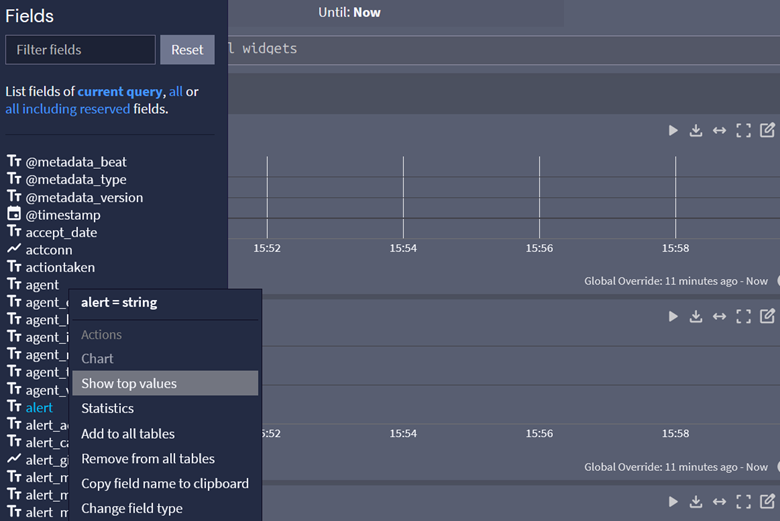The image size is (780, 521).
Task: Select Copy field name to clipboard
Action: tap(165, 484)
